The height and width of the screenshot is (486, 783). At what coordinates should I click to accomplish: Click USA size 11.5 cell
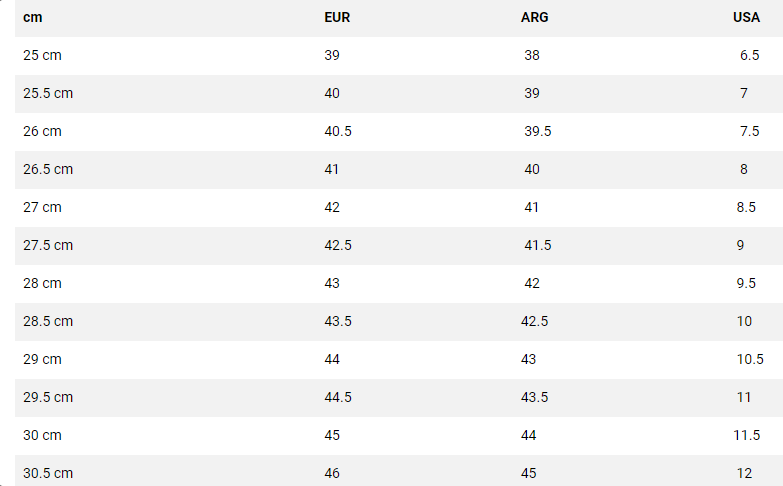pyautogui.click(x=746, y=435)
